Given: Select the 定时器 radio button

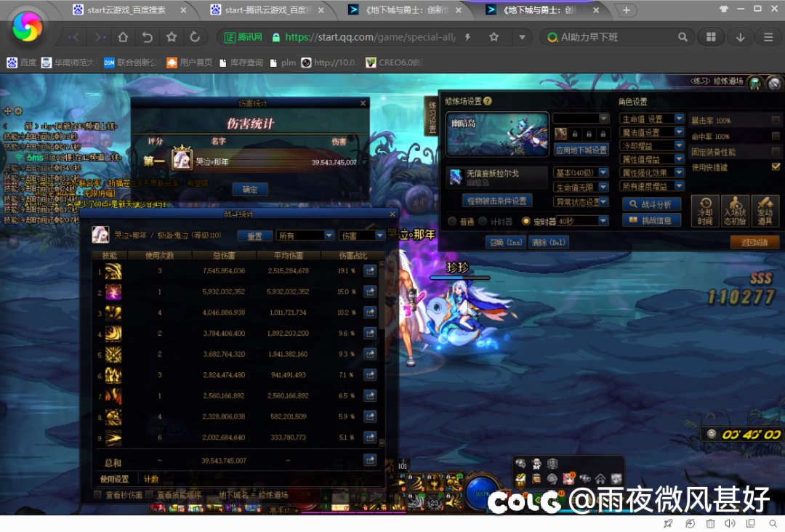Looking at the screenshot, I should tap(526, 221).
